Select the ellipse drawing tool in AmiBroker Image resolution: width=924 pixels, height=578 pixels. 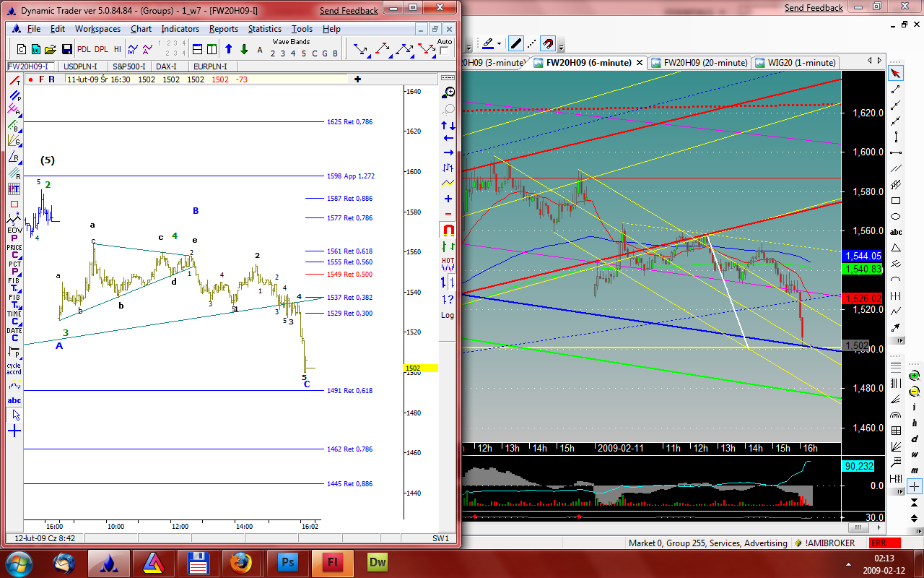tap(895, 216)
